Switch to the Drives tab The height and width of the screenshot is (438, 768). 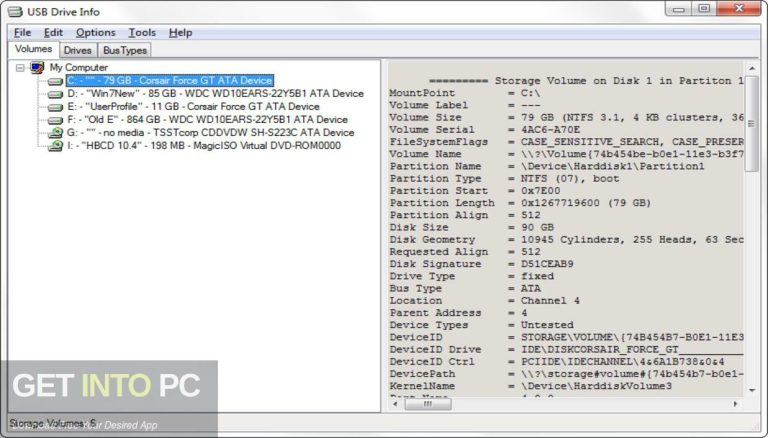tap(77, 50)
